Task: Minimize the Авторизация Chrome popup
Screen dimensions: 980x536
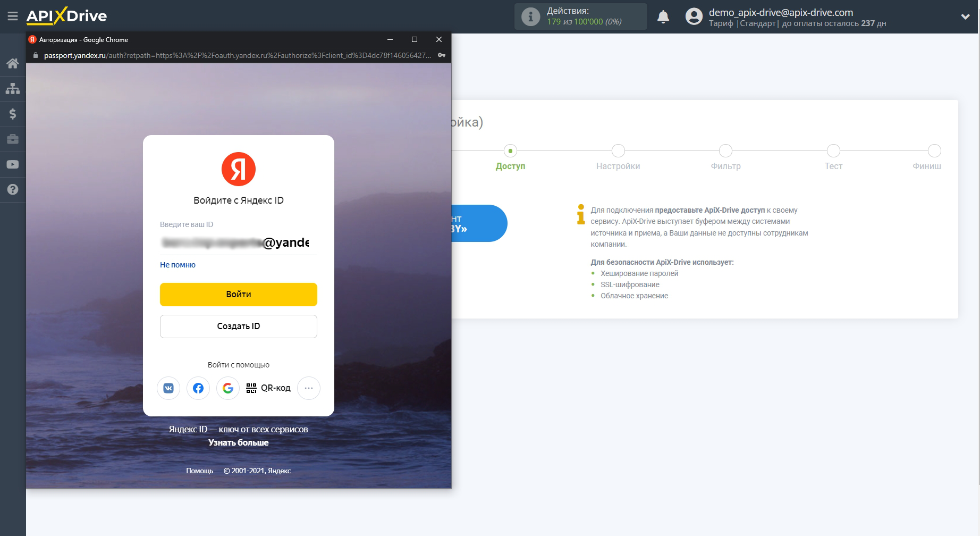Action: pos(390,39)
